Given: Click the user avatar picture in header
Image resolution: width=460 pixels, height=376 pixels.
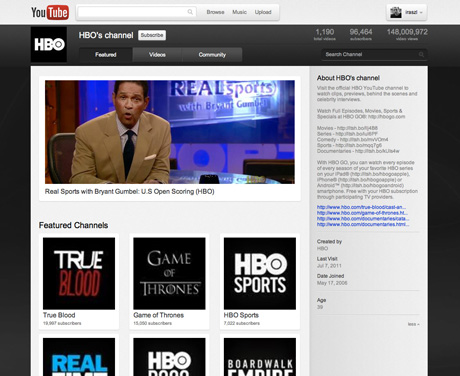Looking at the screenshot, I should pyautogui.click(x=396, y=12).
